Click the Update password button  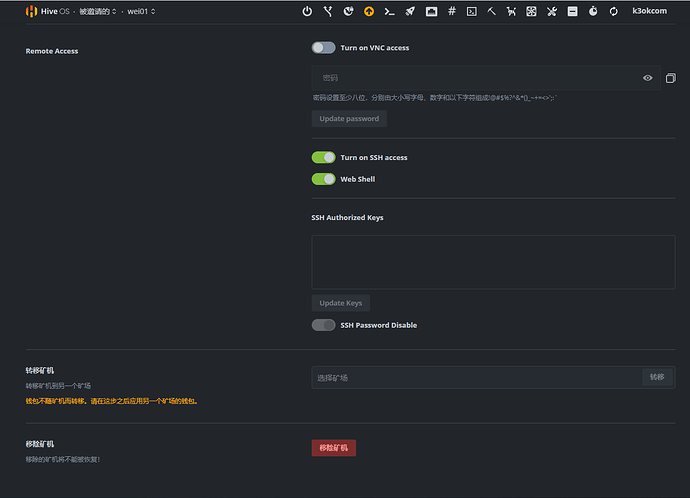coord(349,119)
